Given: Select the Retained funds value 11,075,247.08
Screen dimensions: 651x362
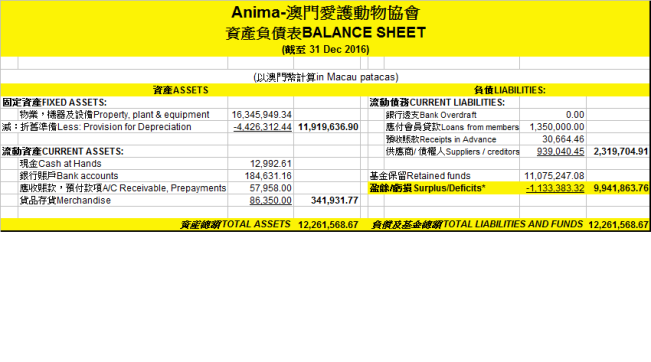Looking at the screenshot, I should coord(554,176).
